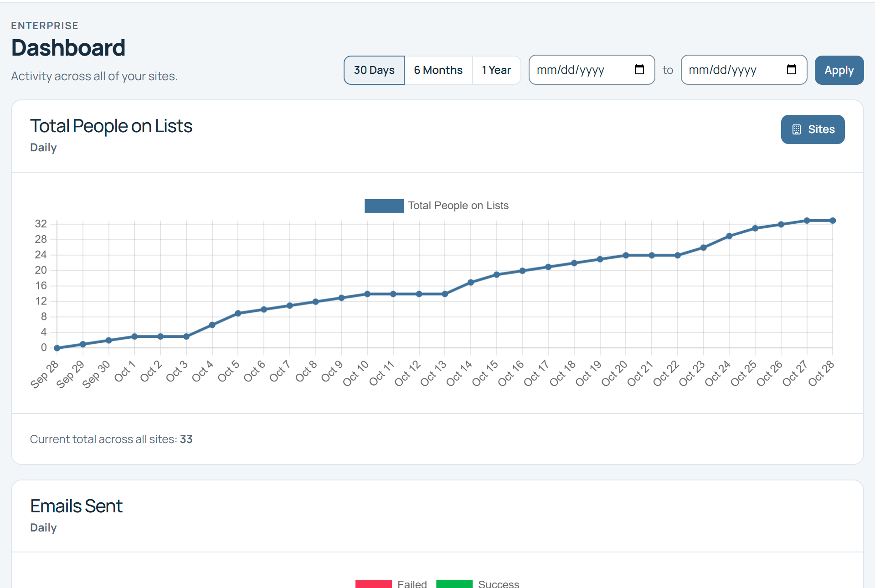Click the Oct 17 data point
The height and width of the screenshot is (588, 875).
pos(548,267)
